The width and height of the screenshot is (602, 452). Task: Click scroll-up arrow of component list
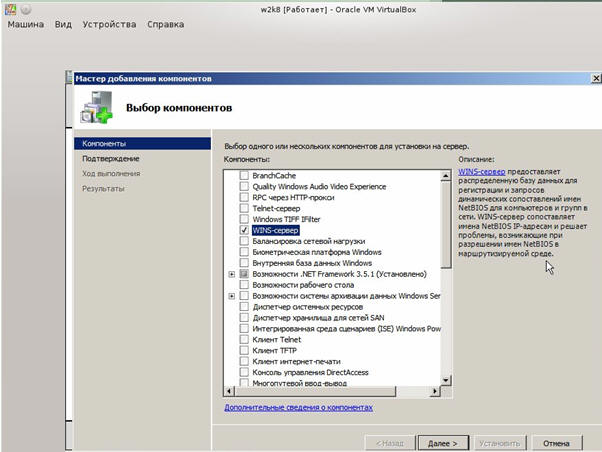445,176
